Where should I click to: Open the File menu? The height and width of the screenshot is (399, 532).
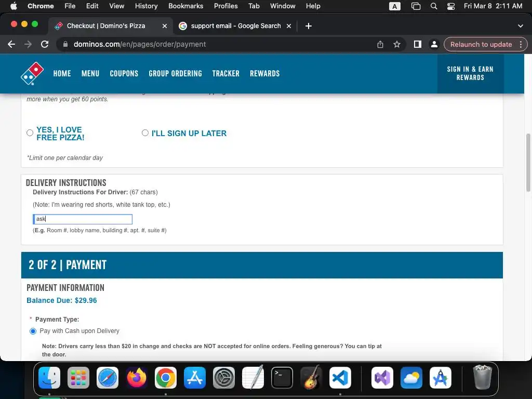[x=70, y=6]
